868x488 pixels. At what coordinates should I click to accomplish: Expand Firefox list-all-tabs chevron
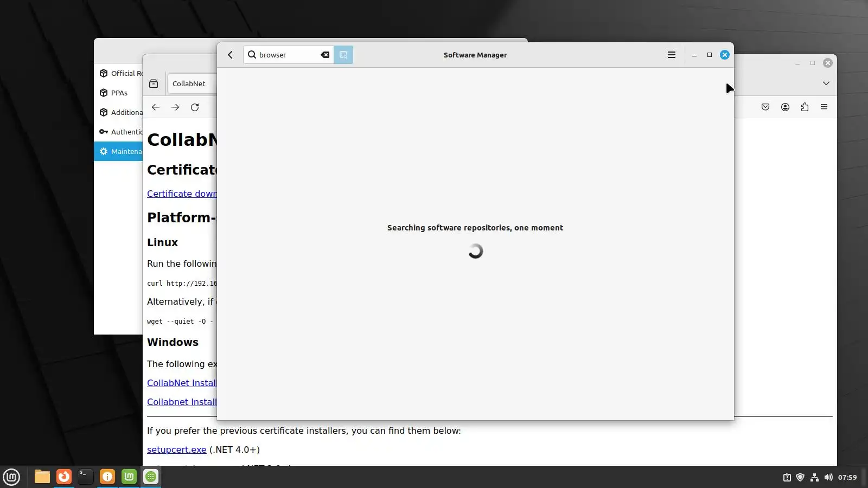click(826, 84)
